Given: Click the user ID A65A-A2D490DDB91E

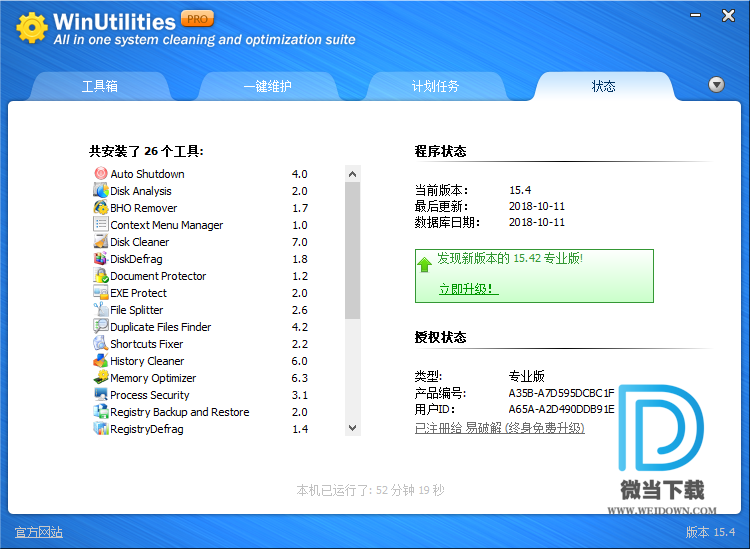Looking at the screenshot, I should click(x=561, y=409).
